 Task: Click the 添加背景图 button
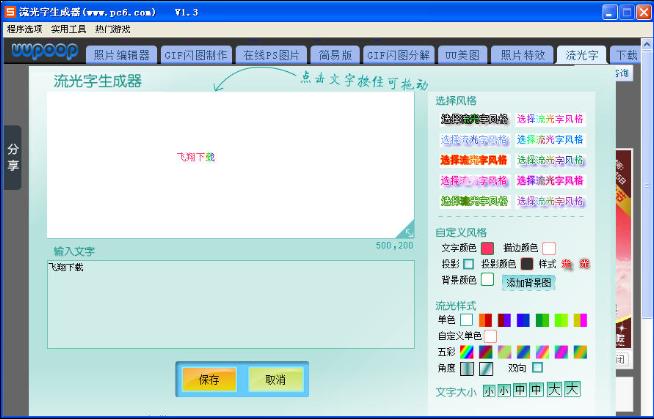click(x=529, y=283)
